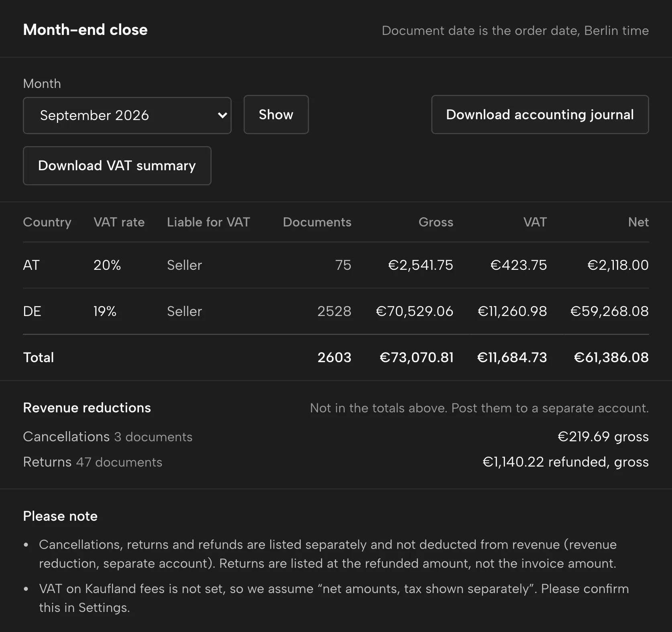Viewport: 672px width, 632px height.
Task: Click the Gross column header
Action: (x=436, y=222)
